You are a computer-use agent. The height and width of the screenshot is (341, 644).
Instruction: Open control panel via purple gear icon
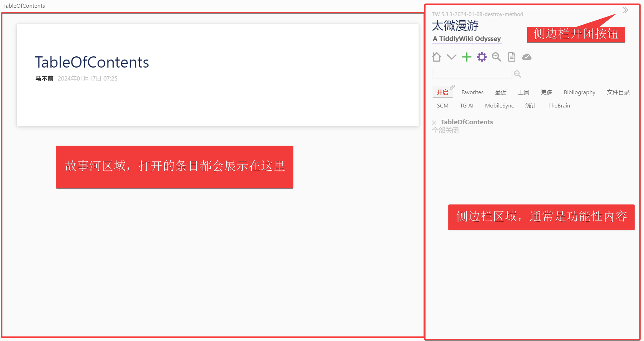(482, 57)
